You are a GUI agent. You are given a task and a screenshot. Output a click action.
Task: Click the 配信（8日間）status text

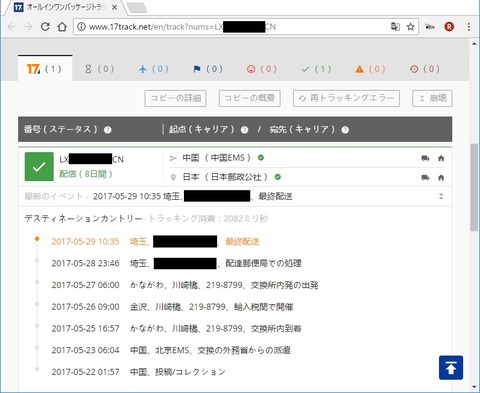point(86,174)
